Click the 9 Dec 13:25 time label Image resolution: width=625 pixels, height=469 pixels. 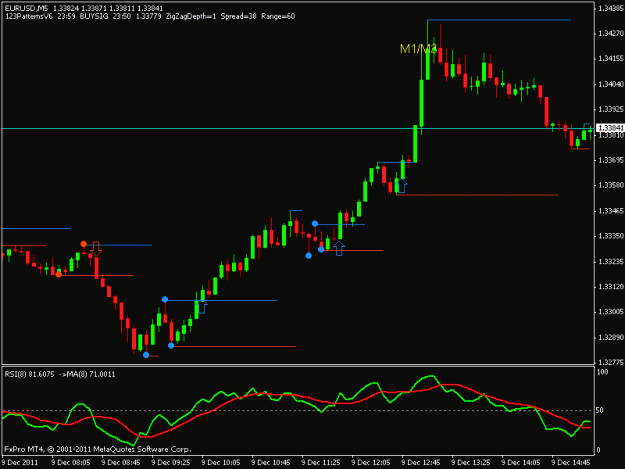[x=471, y=463]
